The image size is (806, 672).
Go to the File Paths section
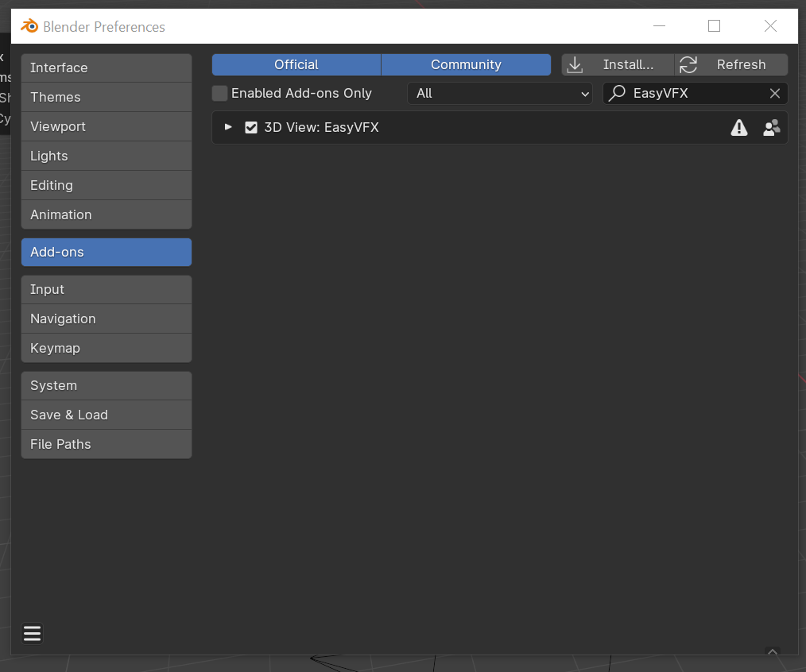[x=107, y=444]
